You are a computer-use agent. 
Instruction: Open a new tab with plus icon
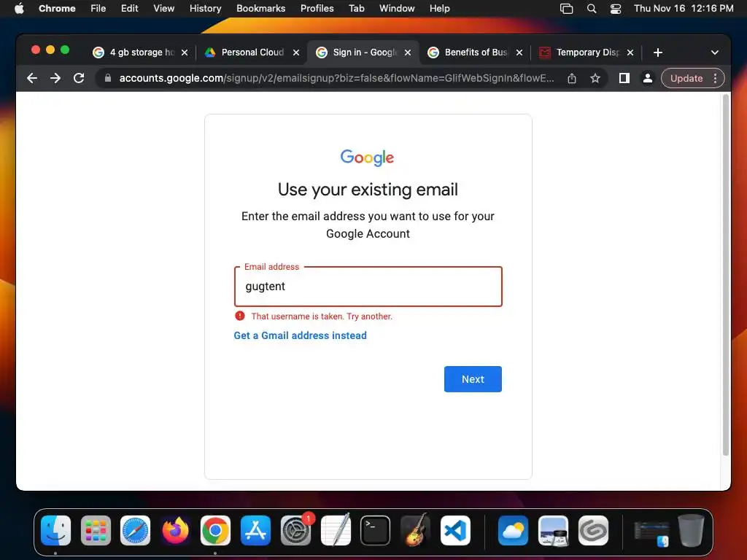pyautogui.click(x=658, y=52)
